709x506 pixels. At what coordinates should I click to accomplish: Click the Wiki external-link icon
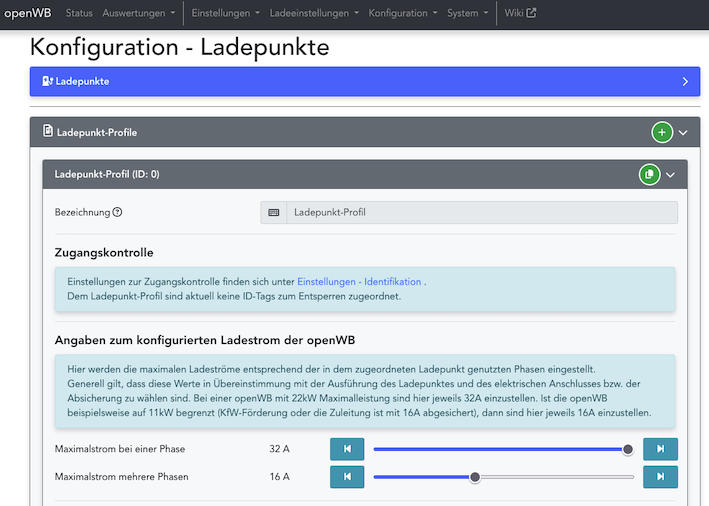pyautogui.click(x=531, y=13)
